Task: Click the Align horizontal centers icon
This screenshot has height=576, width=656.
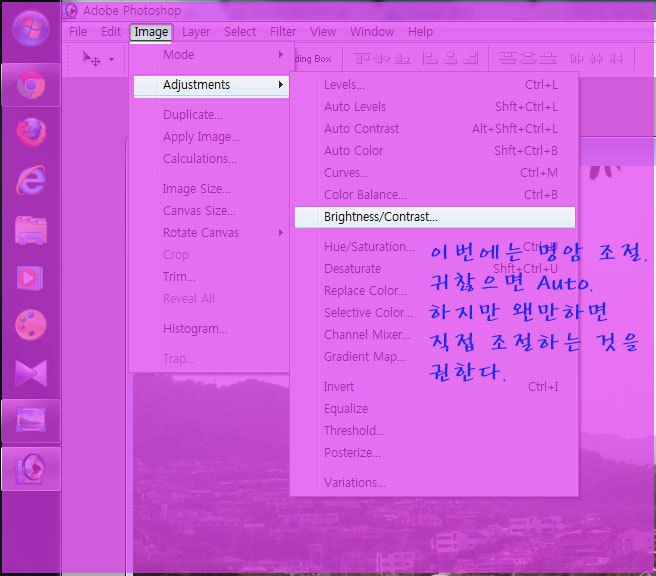Action: coord(451,58)
